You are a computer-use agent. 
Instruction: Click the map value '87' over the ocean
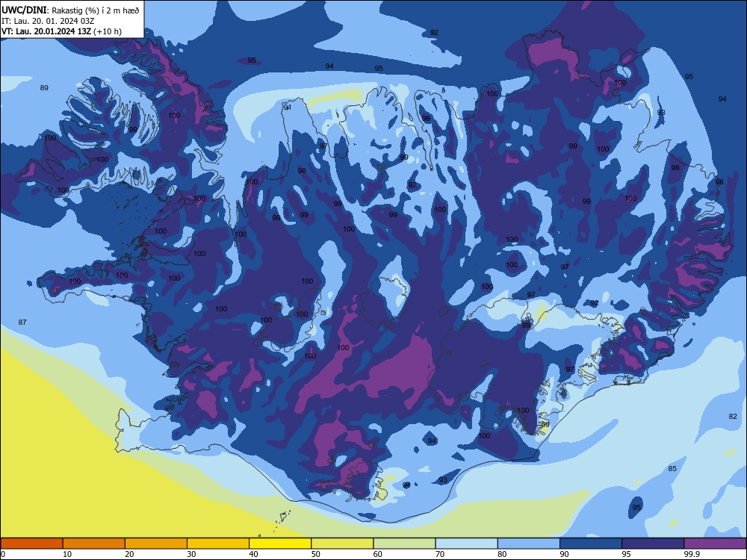tap(22, 323)
